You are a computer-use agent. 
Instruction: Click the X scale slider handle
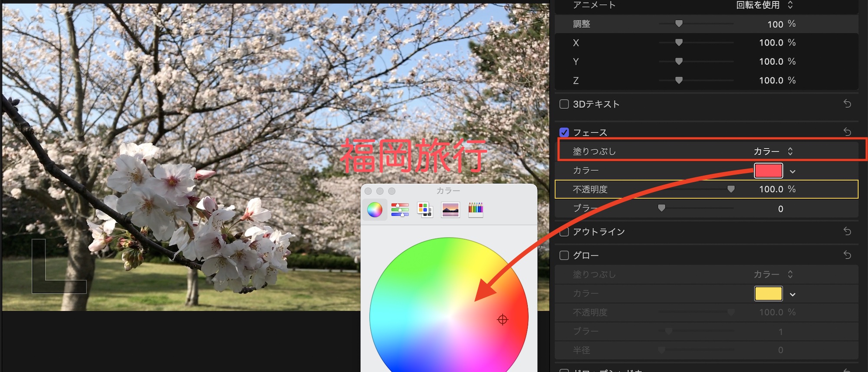pyautogui.click(x=679, y=42)
